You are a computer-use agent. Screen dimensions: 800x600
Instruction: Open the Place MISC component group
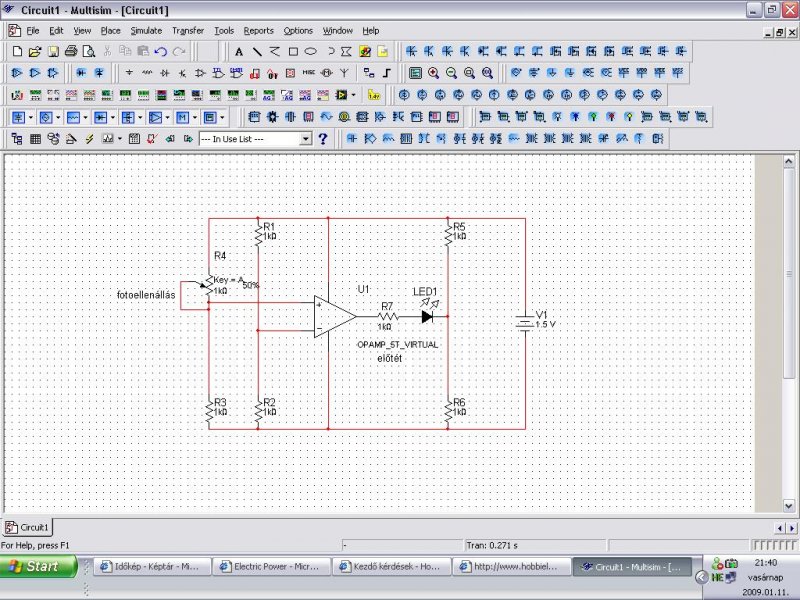[309, 73]
